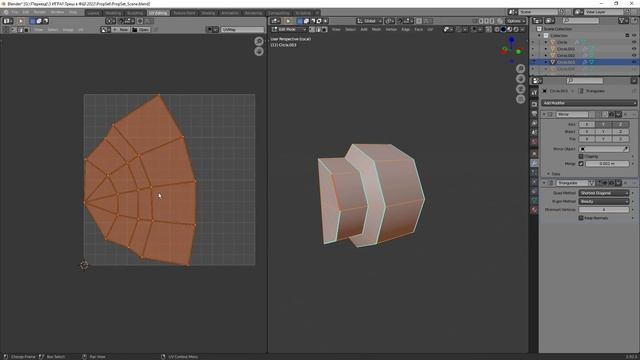Open Global transform orientation dropdown
The height and width of the screenshot is (360, 640).
tap(369, 21)
